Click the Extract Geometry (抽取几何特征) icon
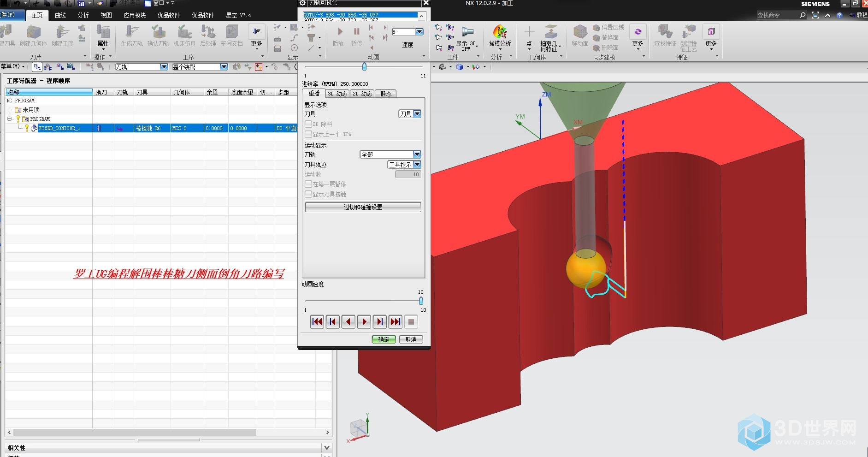 [550, 32]
